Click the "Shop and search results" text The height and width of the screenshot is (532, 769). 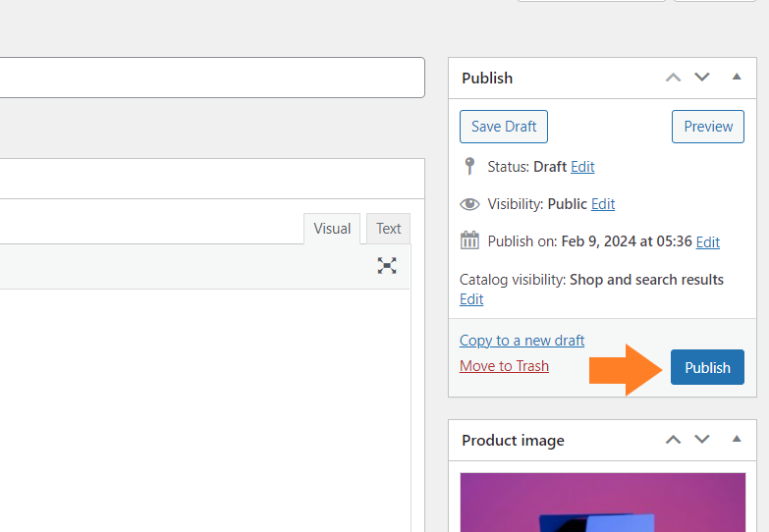click(646, 280)
